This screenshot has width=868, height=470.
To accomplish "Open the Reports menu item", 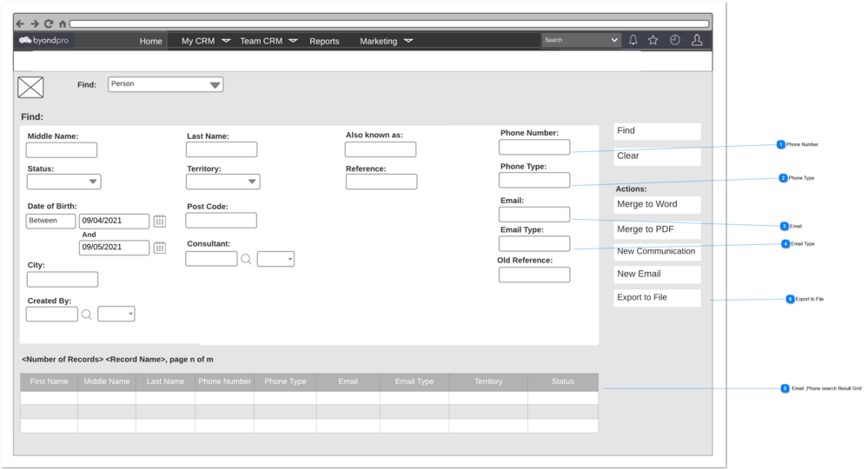I will (x=324, y=41).
